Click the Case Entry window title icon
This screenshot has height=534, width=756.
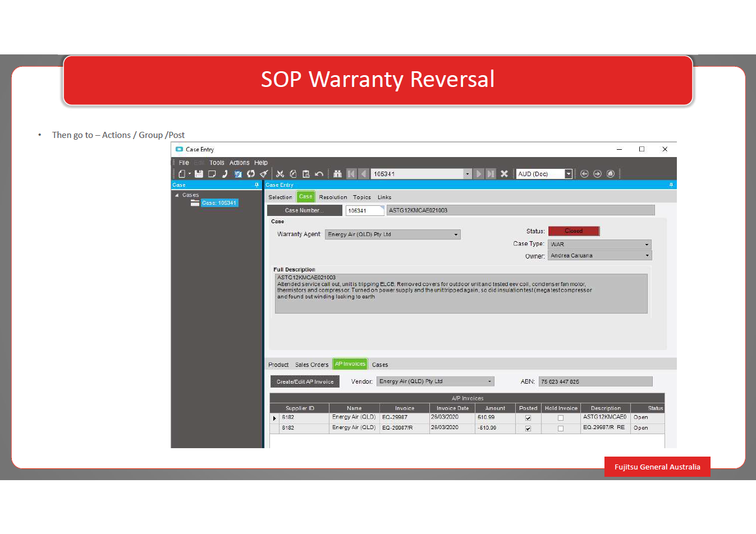[180, 149]
